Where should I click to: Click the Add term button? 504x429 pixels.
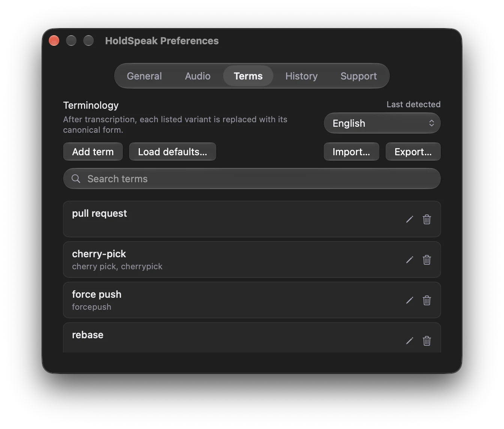93,152
